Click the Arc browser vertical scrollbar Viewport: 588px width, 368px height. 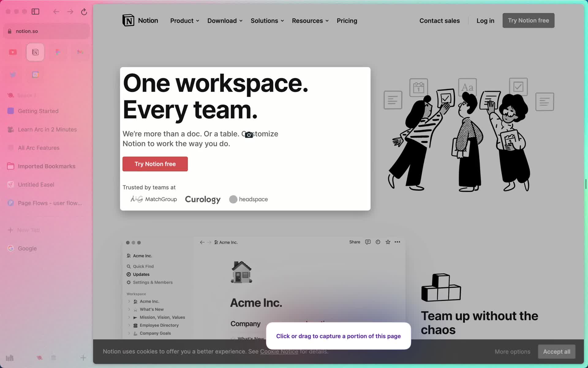(x=586, y=184)
